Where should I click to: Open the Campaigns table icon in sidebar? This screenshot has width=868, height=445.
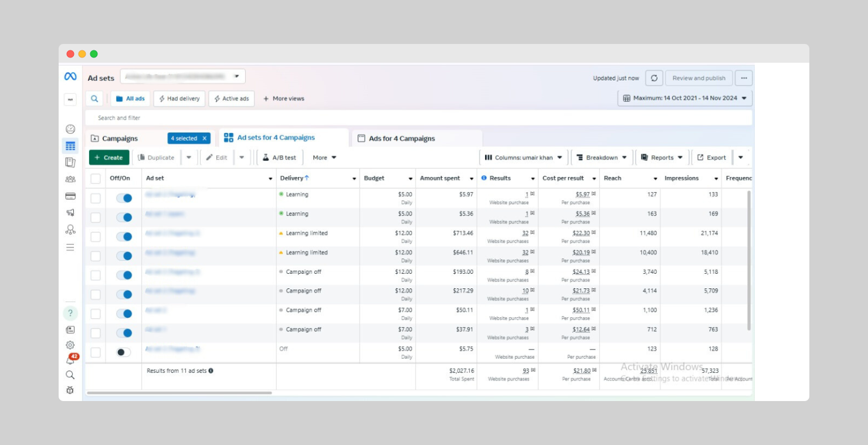[x=70, y=146]
